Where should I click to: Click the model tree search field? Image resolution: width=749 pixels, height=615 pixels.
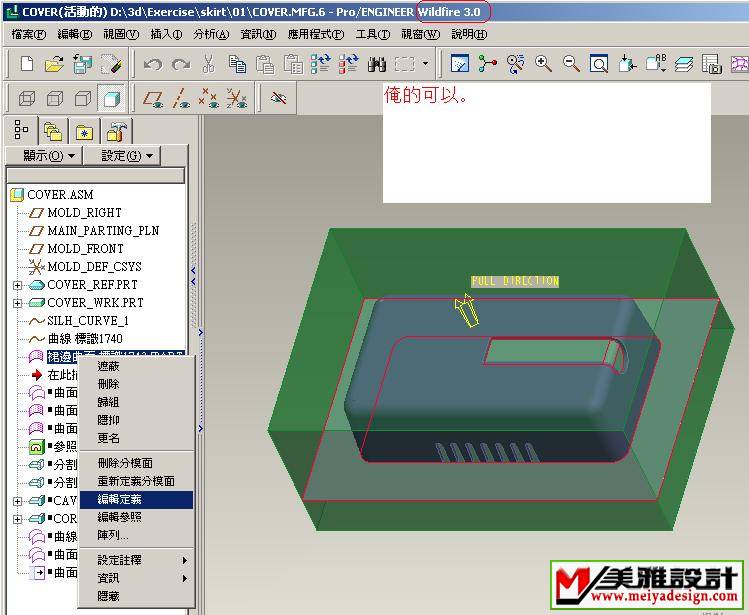96,175
